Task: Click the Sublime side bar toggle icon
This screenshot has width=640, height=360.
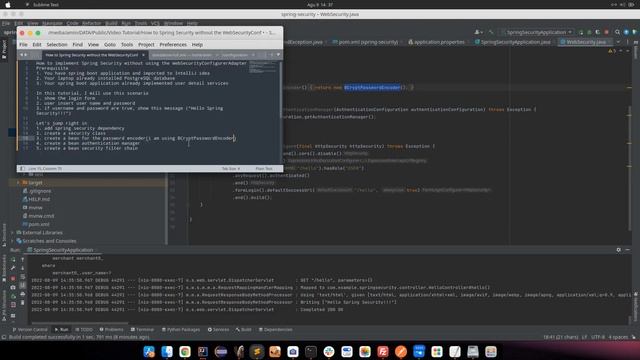Action: (22, 169)
